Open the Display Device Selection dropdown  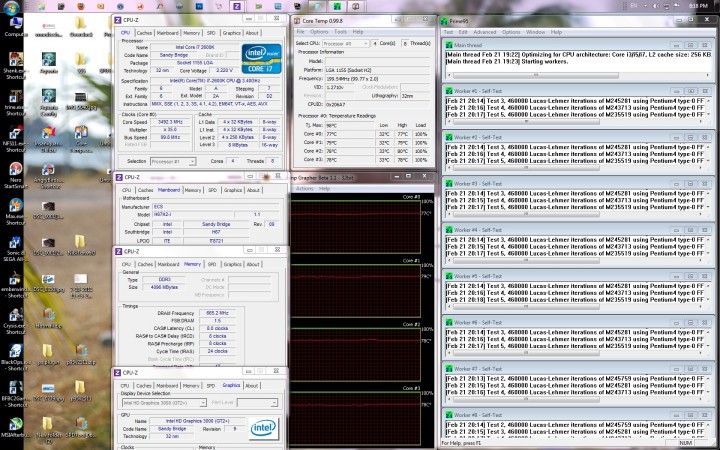click(x=162, y=403)
